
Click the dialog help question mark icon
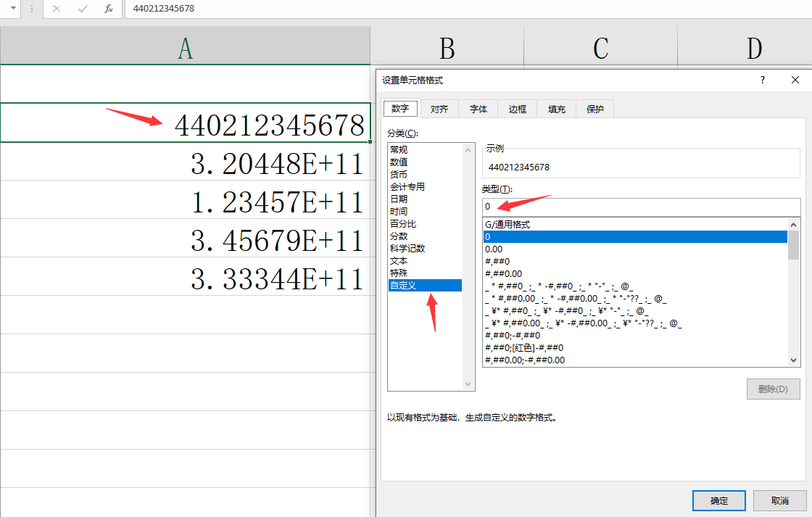(762, 80)
